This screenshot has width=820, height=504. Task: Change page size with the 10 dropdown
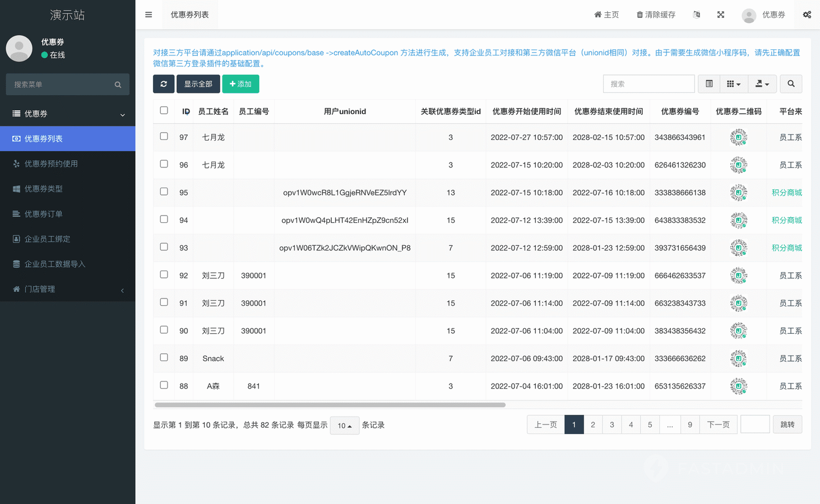coord(344,426)
